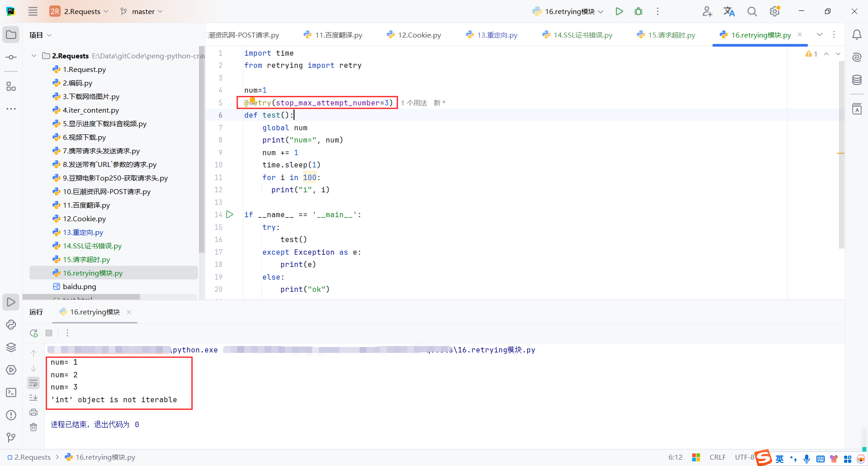Open the translate tool icon

point(729,11)
